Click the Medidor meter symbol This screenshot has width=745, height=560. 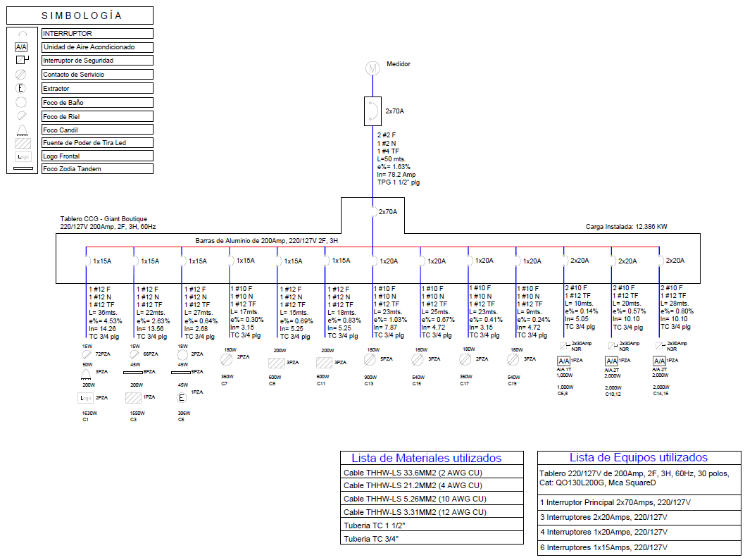point(372,68)
